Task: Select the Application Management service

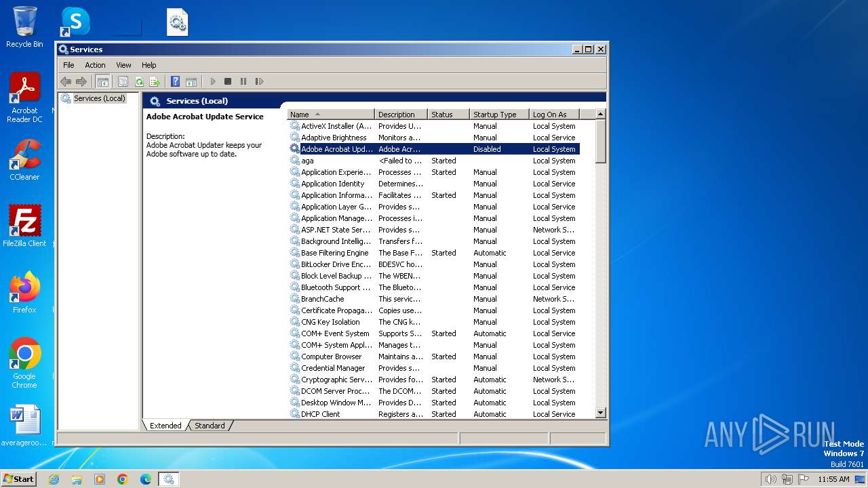Action: (433, 218)
